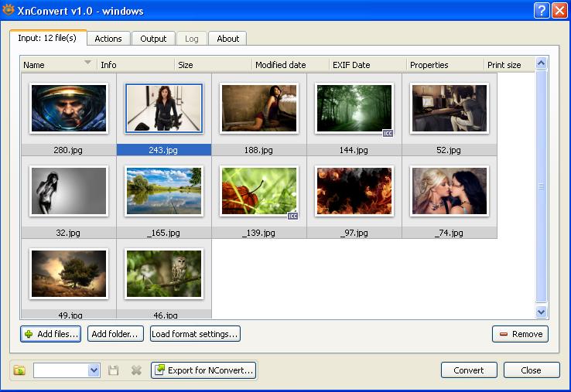
Task: Select the 280.jpg thumbnail
Action: [69, 109]
